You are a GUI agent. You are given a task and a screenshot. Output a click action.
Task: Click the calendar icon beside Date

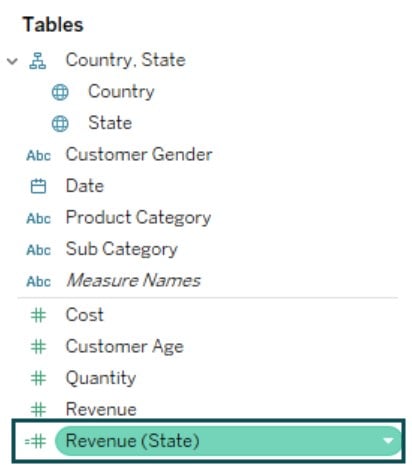pos(38,186)
